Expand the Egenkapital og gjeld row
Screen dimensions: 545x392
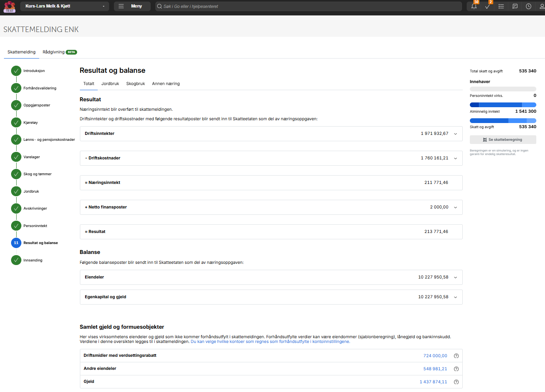(271, 297)
